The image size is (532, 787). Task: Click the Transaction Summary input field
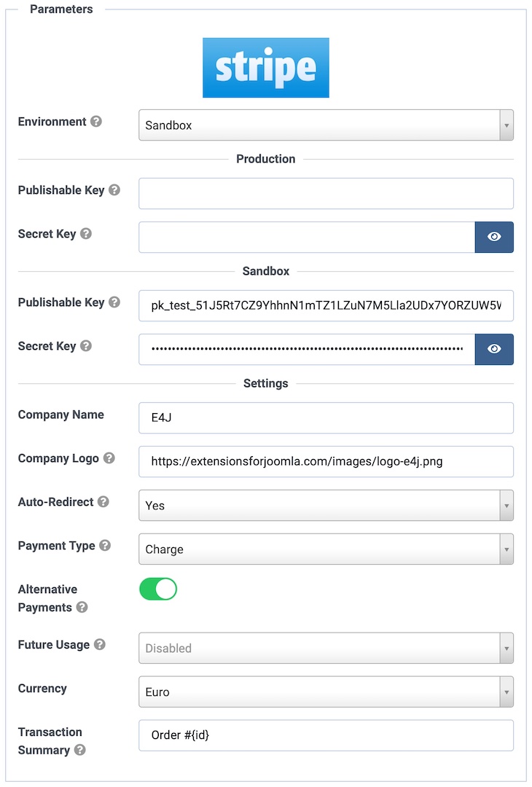coord(326,735)
